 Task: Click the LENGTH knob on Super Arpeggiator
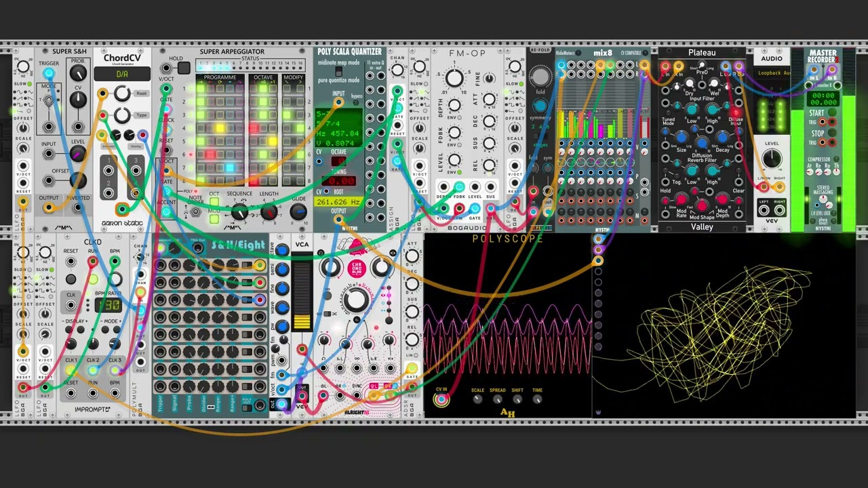269,212
